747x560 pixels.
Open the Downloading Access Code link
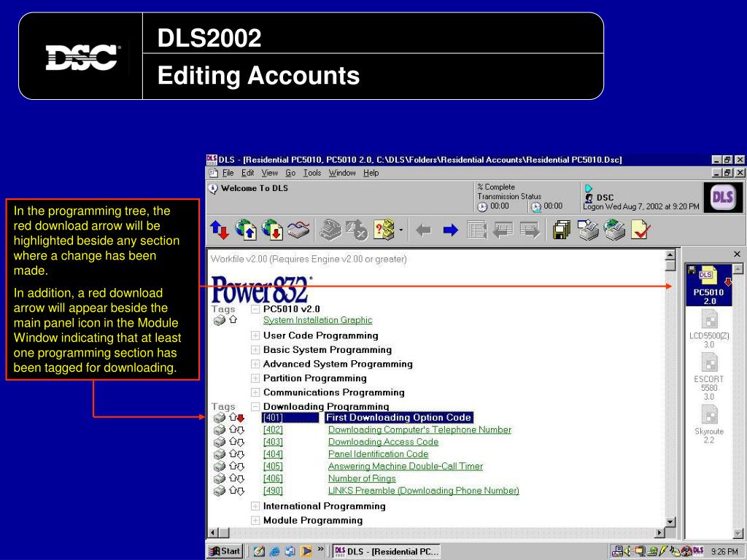(x=383, y=442)
